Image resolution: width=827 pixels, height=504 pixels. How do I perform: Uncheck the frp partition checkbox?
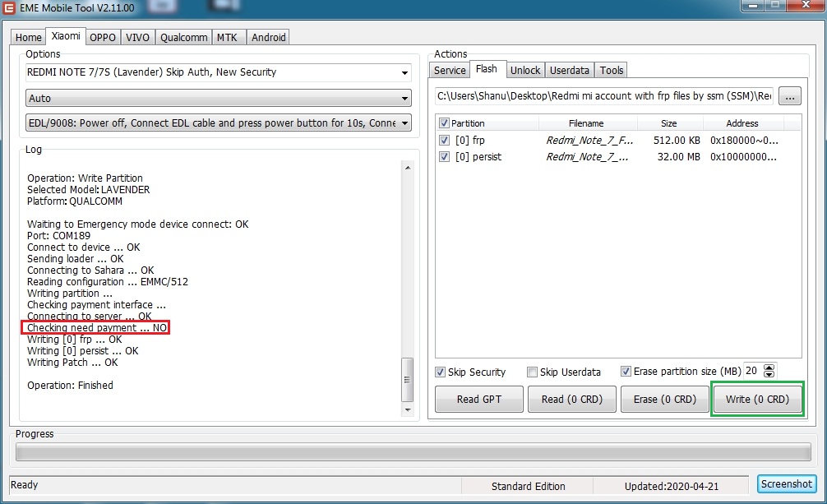point(444,141)
